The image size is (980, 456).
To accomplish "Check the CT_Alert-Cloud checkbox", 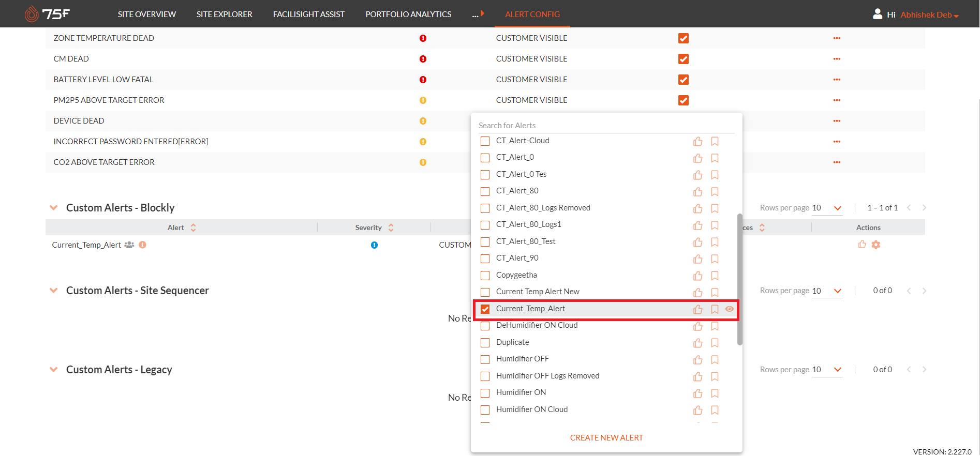I will 485,141.
